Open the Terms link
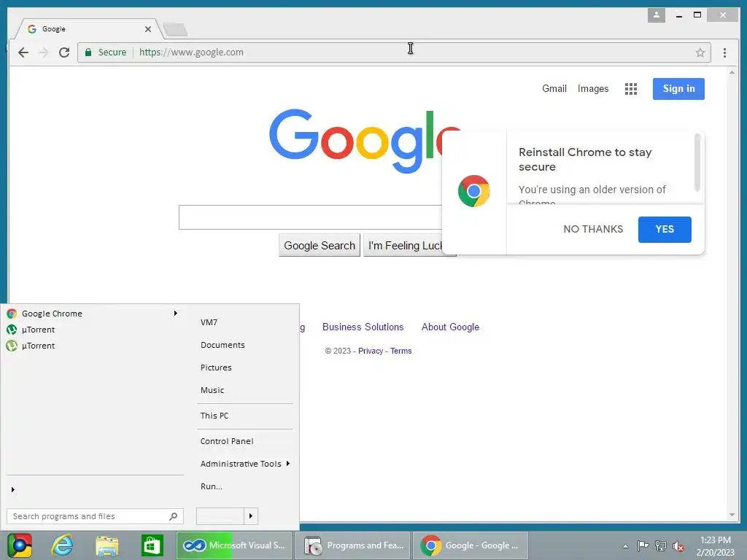This screenshot has height=560, width=747. click(400, 351)
